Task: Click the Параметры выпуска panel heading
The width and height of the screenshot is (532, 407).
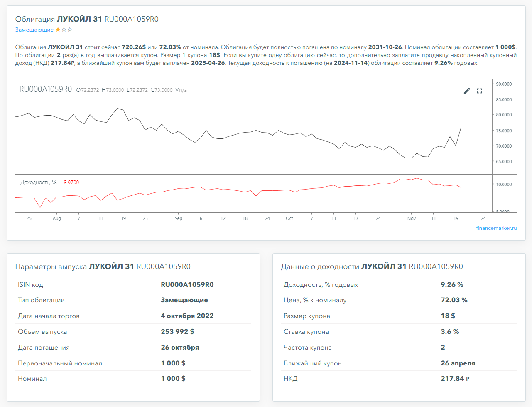Action: click(103, 266)
